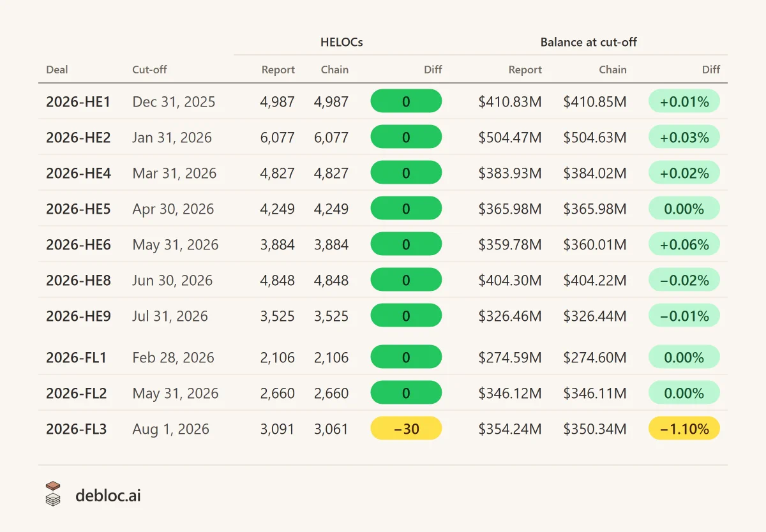Click the HELOCs group header
The height and width of the screenshot is (532, 766).
[x=342, y=42]
